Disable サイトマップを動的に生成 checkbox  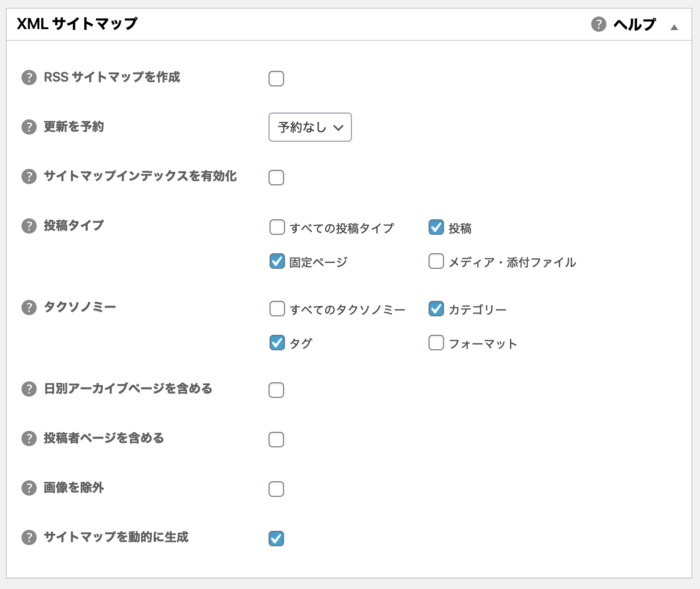(276, 539)
